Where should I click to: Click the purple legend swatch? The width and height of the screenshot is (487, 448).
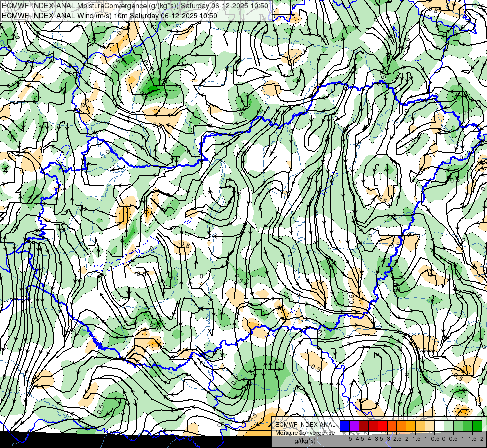click(354, 426)
